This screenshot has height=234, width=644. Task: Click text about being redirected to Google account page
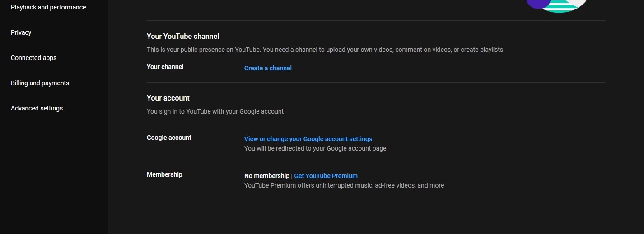(315, 148)
